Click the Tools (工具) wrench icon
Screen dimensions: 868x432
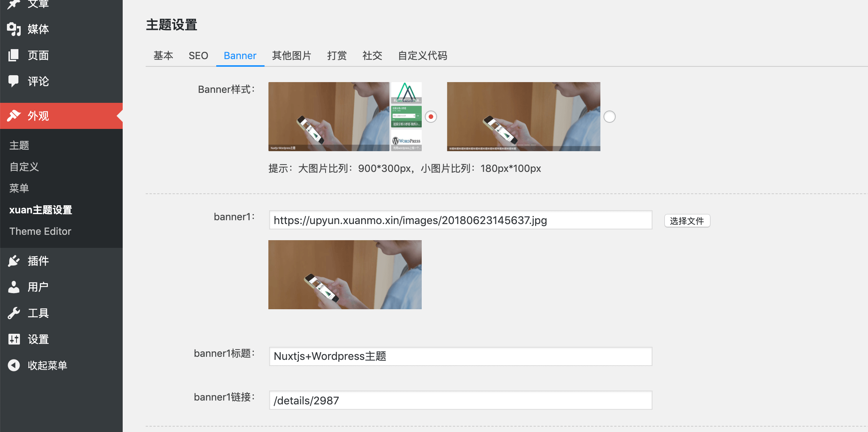14,313
